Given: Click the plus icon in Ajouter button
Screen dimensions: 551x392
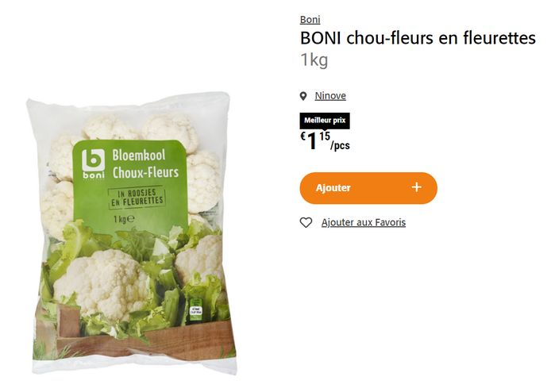Looking at the screenshot, I should [416, 187].
